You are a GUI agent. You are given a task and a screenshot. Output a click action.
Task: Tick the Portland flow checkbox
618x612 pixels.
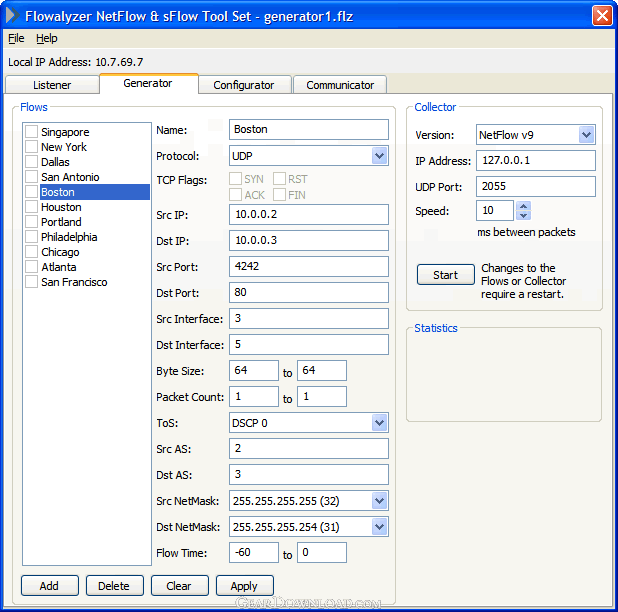pos(32,221)
